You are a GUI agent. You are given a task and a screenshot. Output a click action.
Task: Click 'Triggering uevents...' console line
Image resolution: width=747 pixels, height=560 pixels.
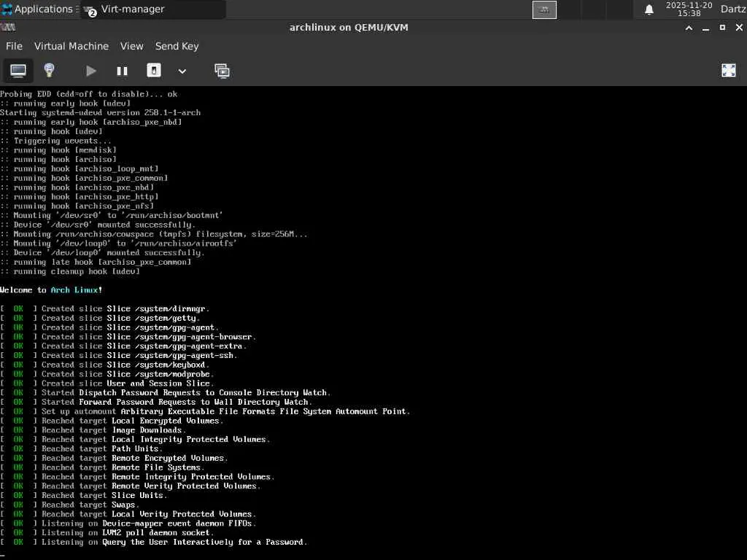[x=55, y=141]
